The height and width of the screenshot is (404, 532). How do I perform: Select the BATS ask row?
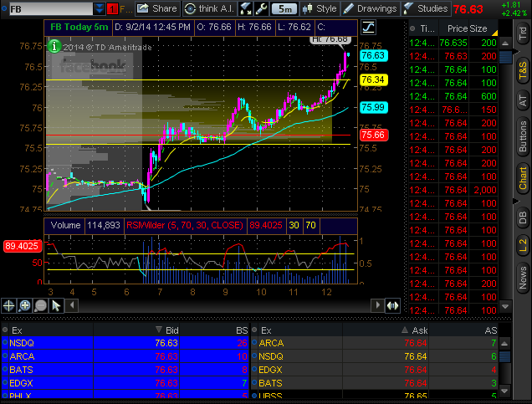[375, 383]
